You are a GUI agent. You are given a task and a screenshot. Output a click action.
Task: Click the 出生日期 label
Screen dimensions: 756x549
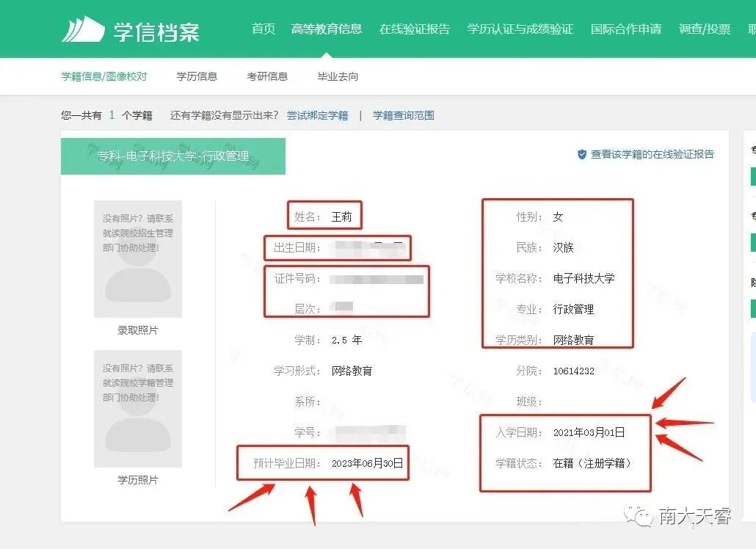tap(297, 248)
